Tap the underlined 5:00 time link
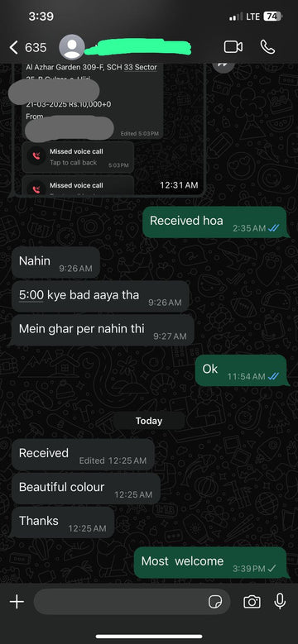298x644 pixels. click(x=31, y=295)
